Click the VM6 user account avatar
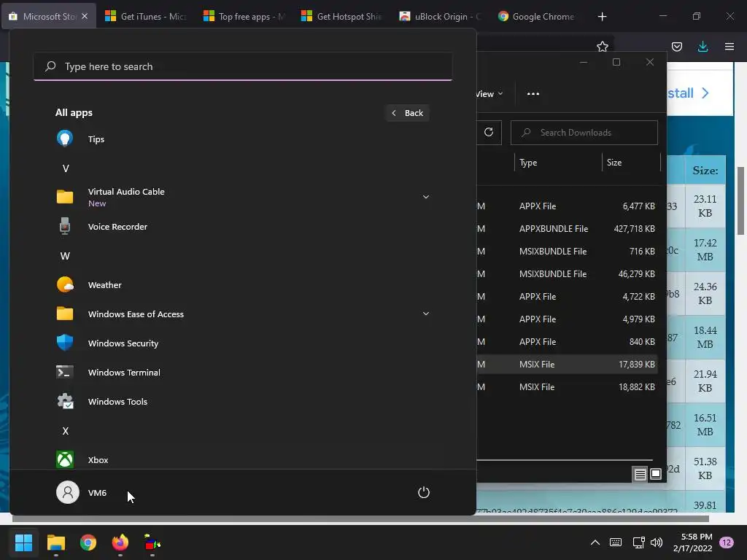This screenshot has height=560, width=747. (68, 492)
